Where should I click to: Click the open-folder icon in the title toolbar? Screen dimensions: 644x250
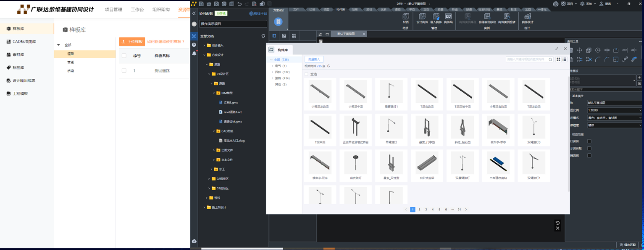[209, 4]
